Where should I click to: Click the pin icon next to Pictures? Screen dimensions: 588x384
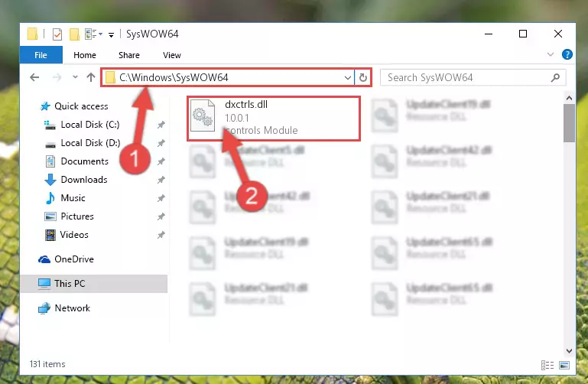click(x=161, y=216)
